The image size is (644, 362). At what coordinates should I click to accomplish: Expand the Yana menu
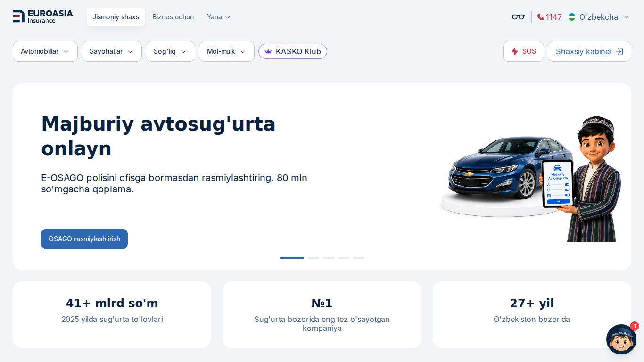point(219,17)
